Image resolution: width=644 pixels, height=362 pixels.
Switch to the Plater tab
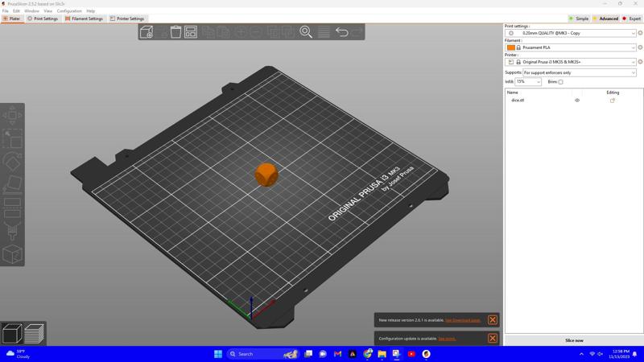click(11, 19)
